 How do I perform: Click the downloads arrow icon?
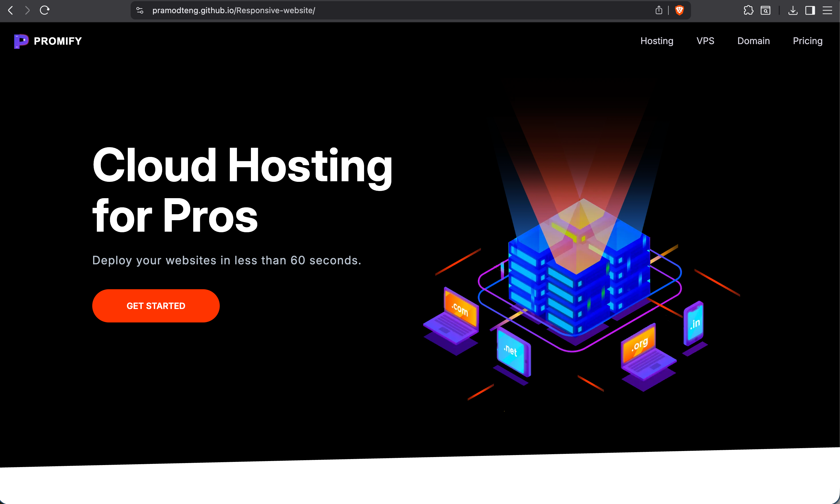(x=793, y=10)
